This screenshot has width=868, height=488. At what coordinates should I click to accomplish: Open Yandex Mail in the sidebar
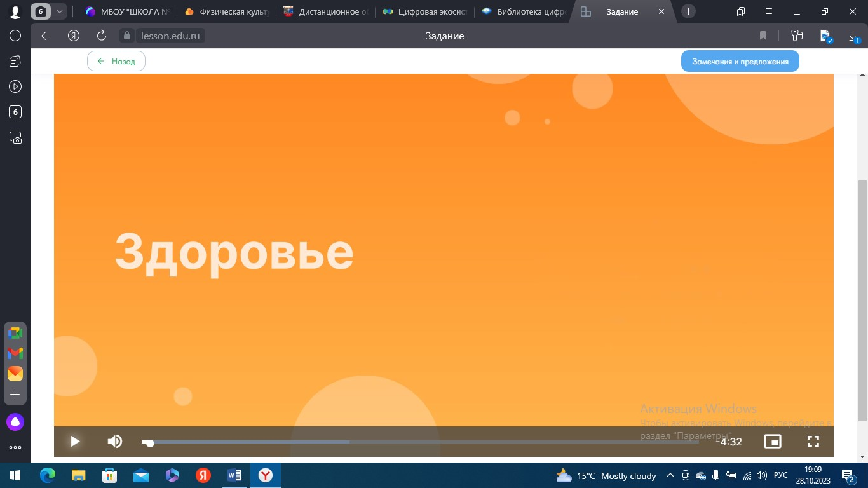pyautogui.click(x=15, y=374)
